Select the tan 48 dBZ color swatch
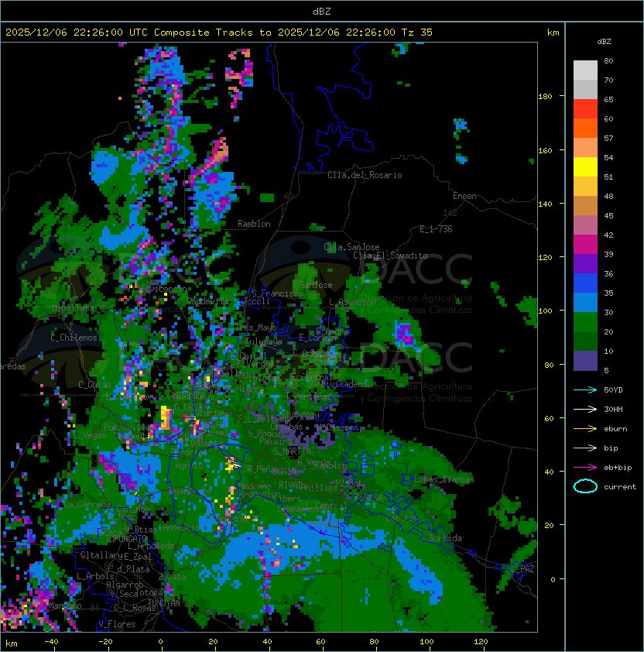Screen dimensions: 644x652 pos(585,206)
